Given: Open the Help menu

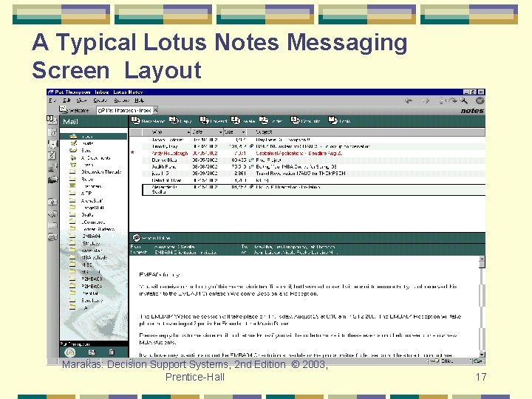Looking at the screenshot, I should [139, 100].
